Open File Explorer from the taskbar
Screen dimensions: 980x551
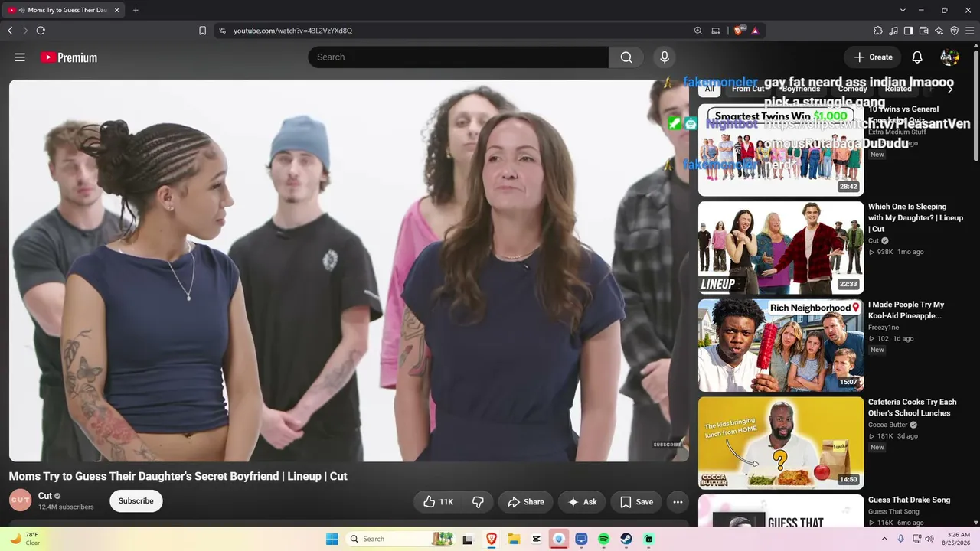(x=514, y=539)
